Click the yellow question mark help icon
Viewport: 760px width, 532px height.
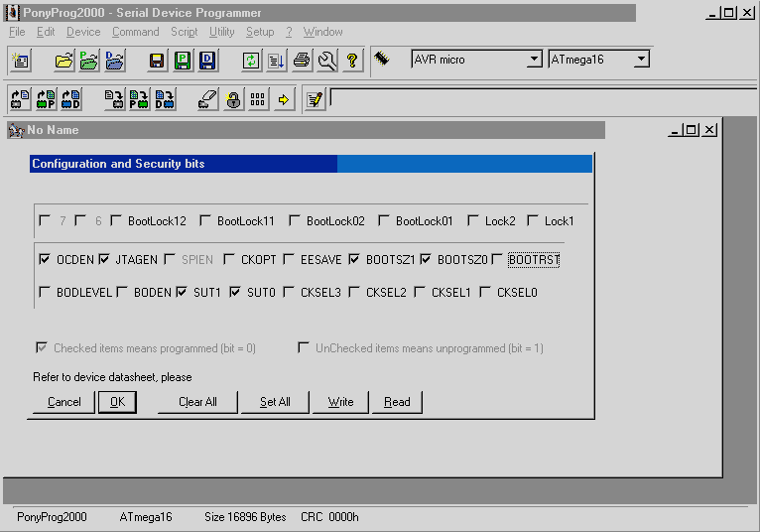352,61
